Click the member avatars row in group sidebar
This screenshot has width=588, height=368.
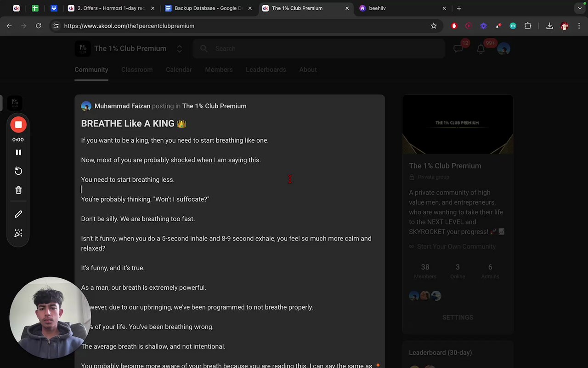coord(425,296)
